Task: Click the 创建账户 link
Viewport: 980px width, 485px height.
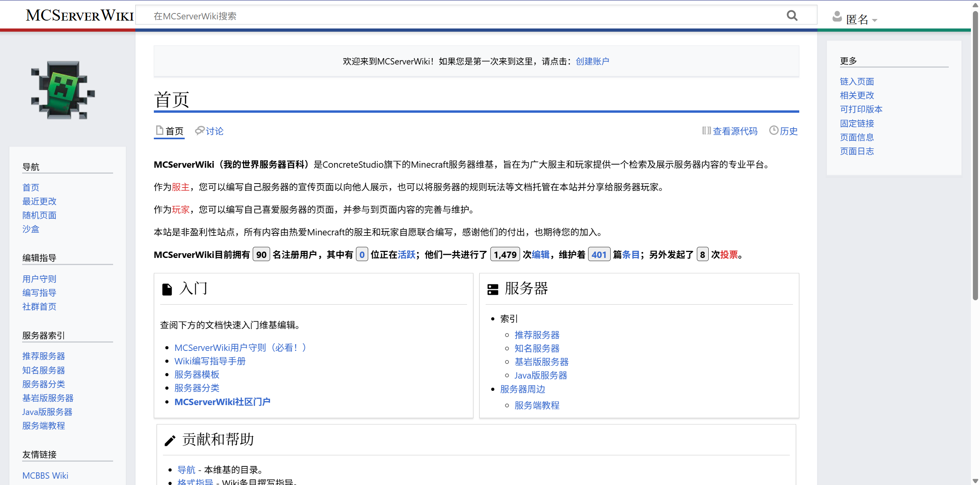Action: pos(592,61)
